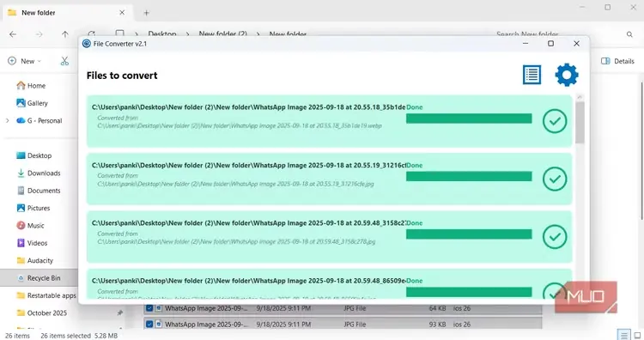Viewport: 644px width, 340px height.
Task: Open Videos in Explorer sidebar
Action: click(32, 243)
